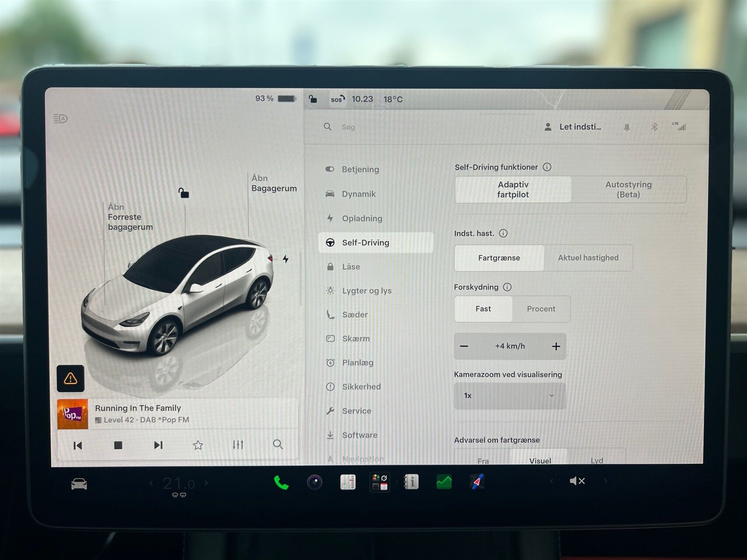
Task: Open the energy graph app icon
Action: [x=444, y=482]
